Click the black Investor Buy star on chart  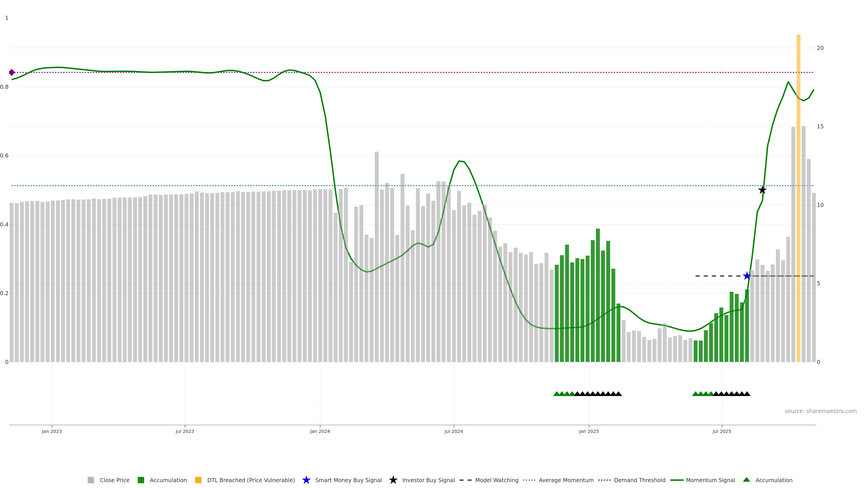coord(762,190)
